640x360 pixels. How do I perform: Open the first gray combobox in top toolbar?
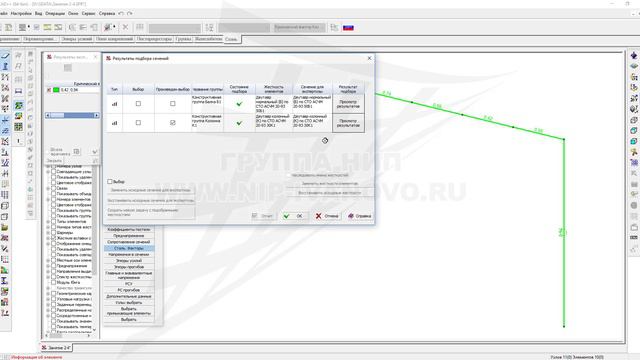point(175,28)
